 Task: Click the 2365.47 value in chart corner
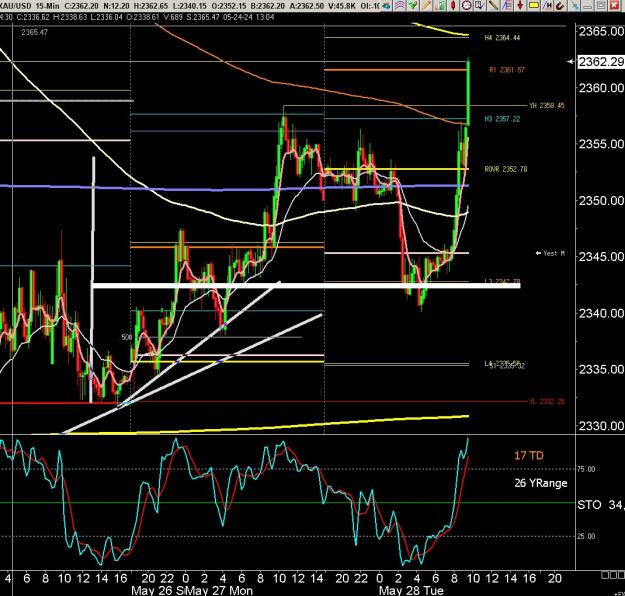(x=35, y=32)
